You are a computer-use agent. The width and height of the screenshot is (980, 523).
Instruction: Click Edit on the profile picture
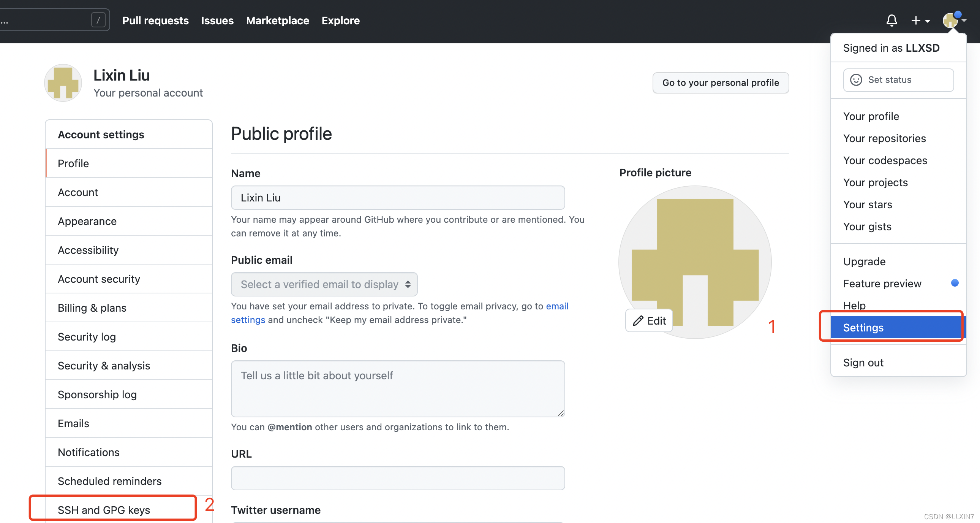point(649,321)
